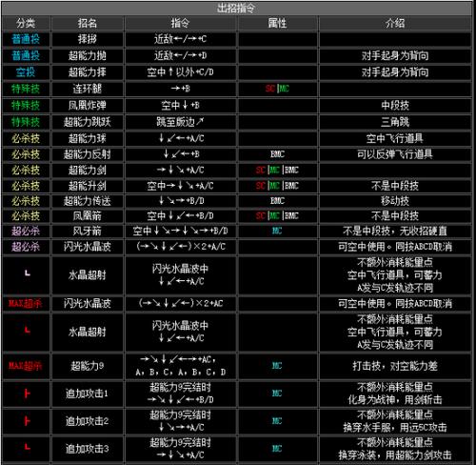Select the 指令 column header

(180, 23)
